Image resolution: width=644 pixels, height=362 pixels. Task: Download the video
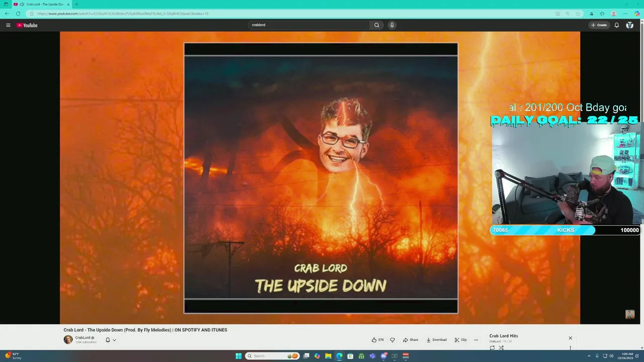[436, 340]
